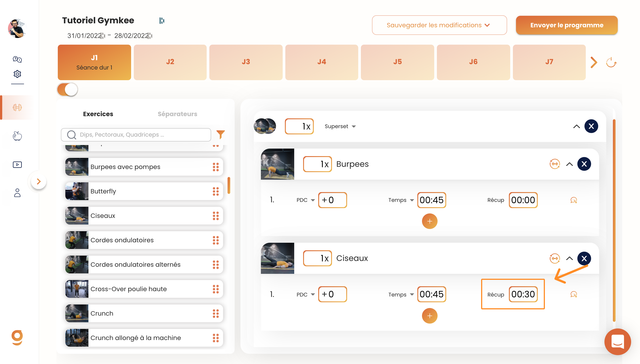The height and width of the screenshot is (364, 640).
Task: Click the Gymkee logo in sidebar
Action: (17, 338)
